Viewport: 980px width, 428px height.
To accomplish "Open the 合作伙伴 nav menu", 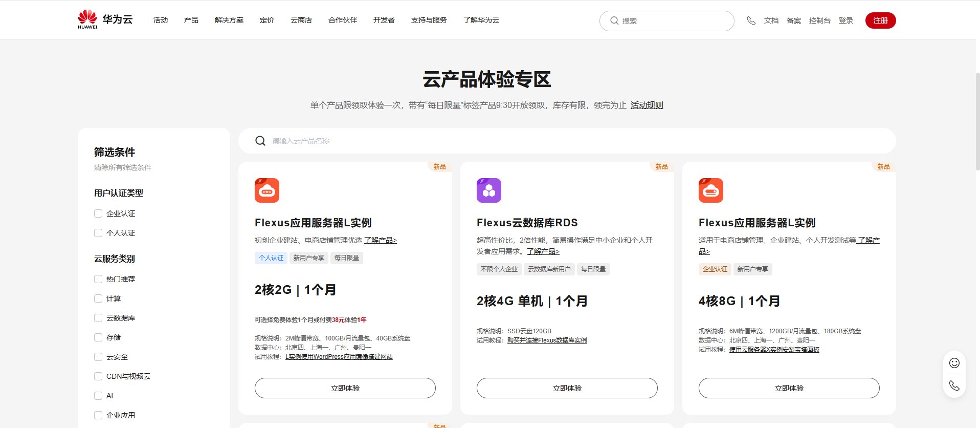I will coord(343,20).
